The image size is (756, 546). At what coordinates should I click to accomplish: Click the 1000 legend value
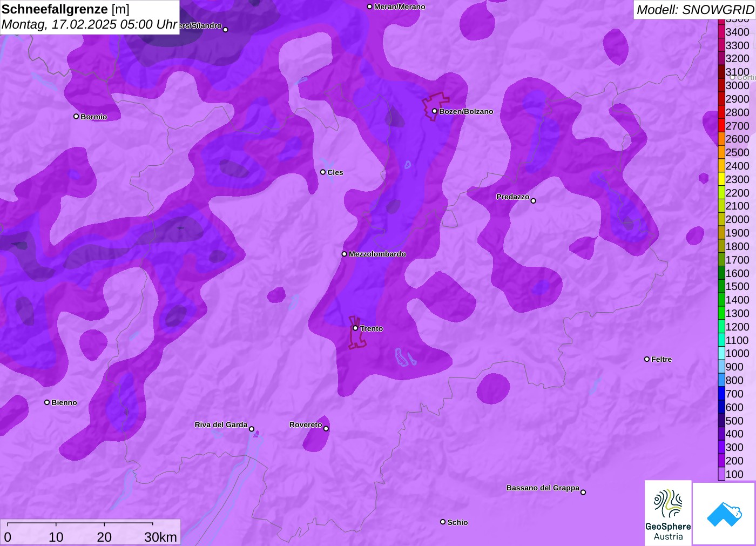[737, 353]
